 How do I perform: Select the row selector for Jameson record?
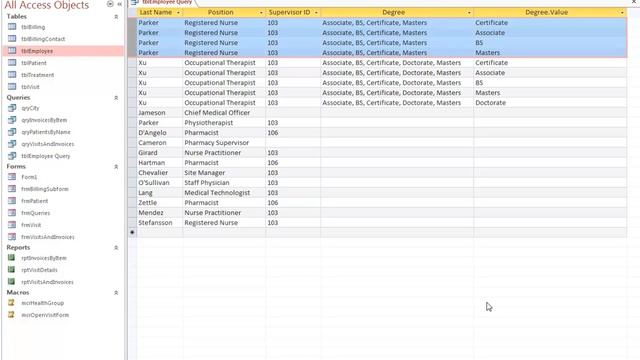132,113
